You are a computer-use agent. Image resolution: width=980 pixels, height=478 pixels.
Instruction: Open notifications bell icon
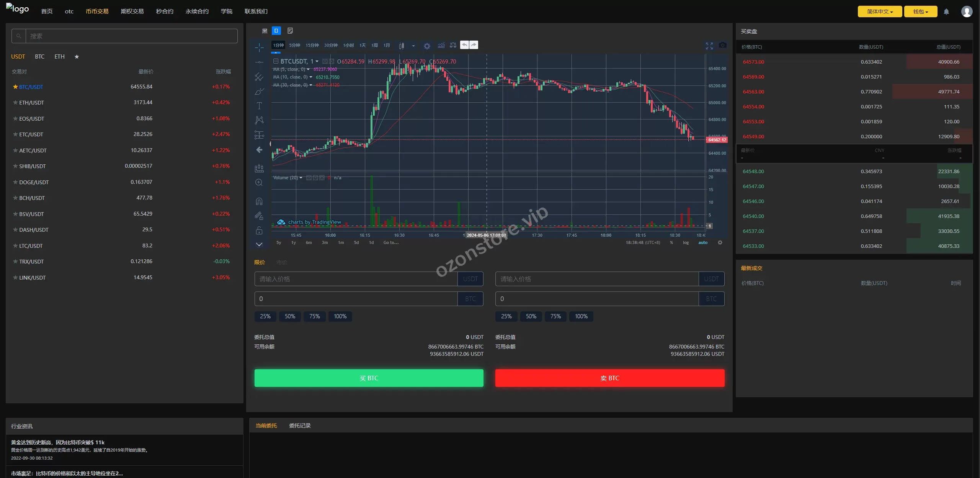click(946, 11)
